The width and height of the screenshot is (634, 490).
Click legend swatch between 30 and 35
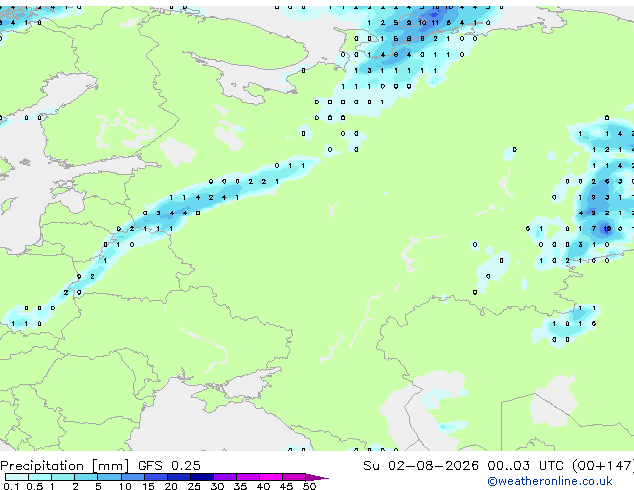(225, 477)
